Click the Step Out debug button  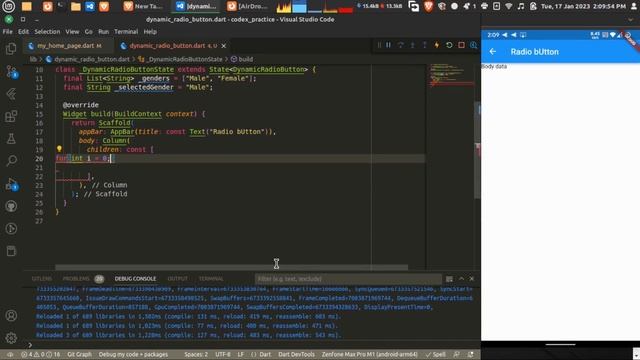coord(424,45)
